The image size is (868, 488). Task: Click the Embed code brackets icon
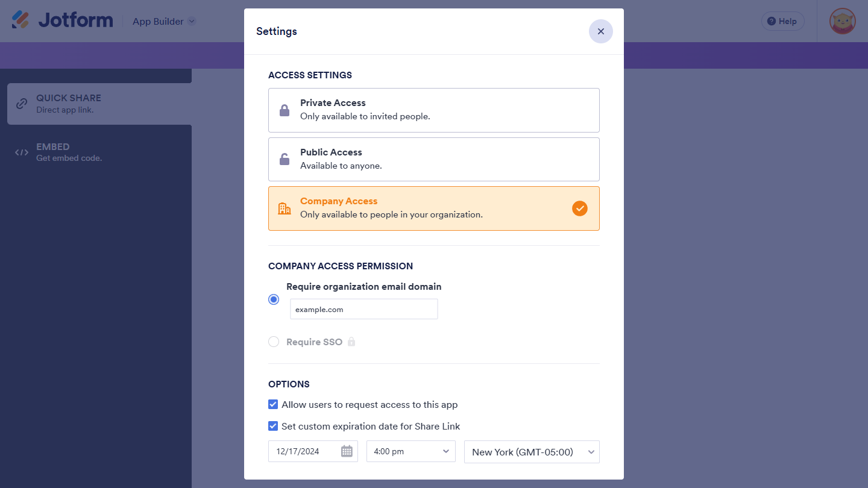[x=22, y=152]
